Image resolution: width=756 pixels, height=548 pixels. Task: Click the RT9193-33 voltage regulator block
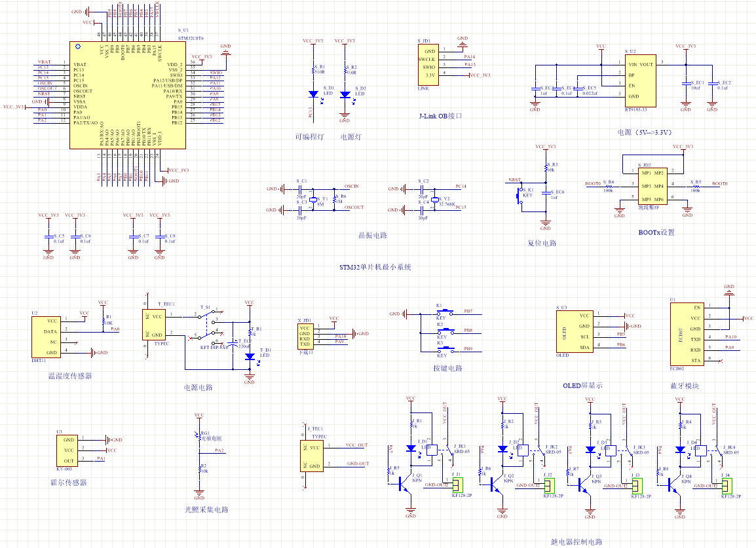pos(640,81)
